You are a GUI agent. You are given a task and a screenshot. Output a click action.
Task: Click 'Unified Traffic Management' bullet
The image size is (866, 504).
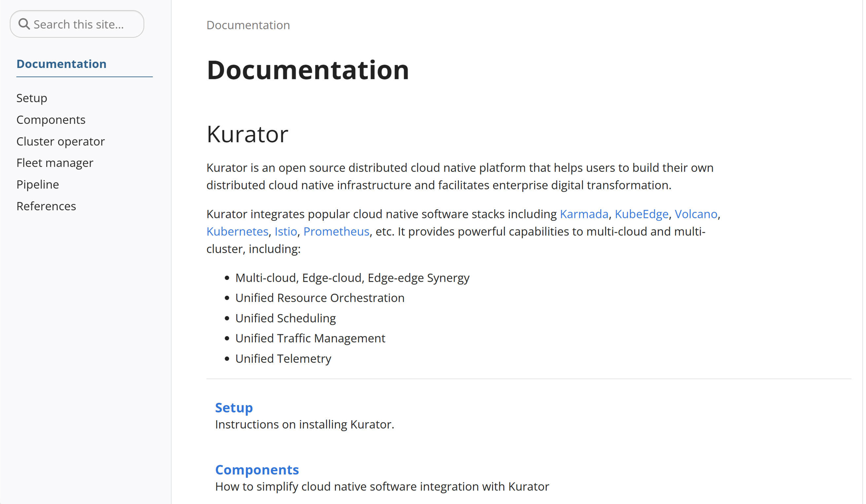tap(310, 338)
